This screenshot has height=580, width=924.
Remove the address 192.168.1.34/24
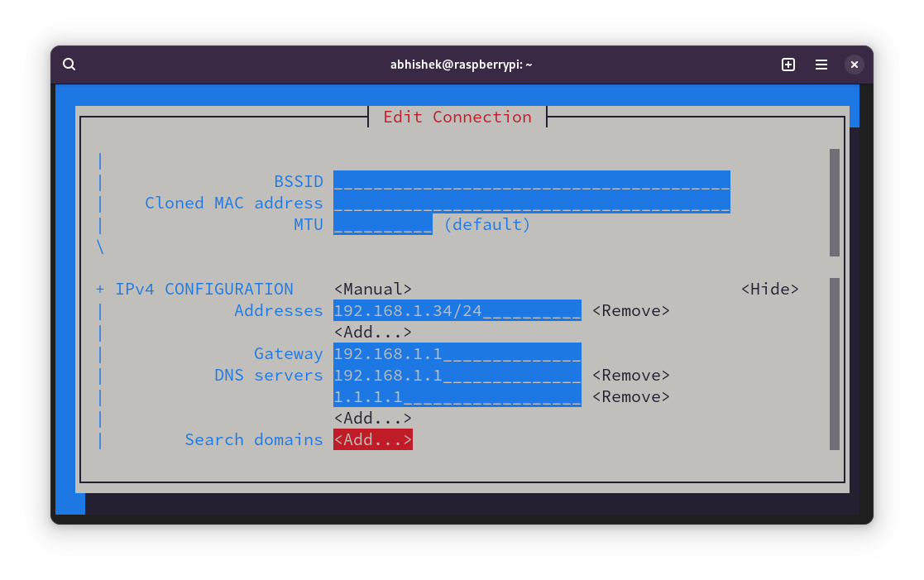pyautogui.click(x=630, y=310)
